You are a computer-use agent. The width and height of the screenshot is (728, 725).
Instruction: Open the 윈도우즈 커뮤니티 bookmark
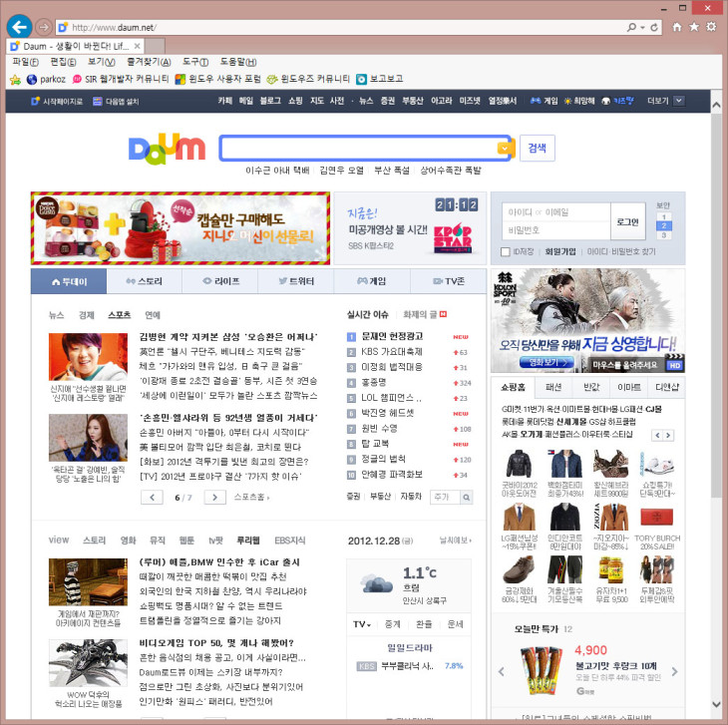tap(308, 80)
